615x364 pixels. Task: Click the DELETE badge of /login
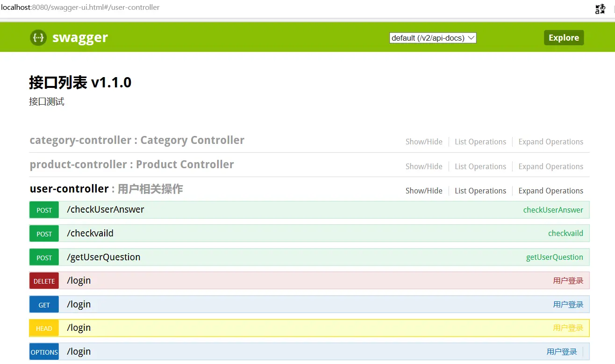coord(44,281)
